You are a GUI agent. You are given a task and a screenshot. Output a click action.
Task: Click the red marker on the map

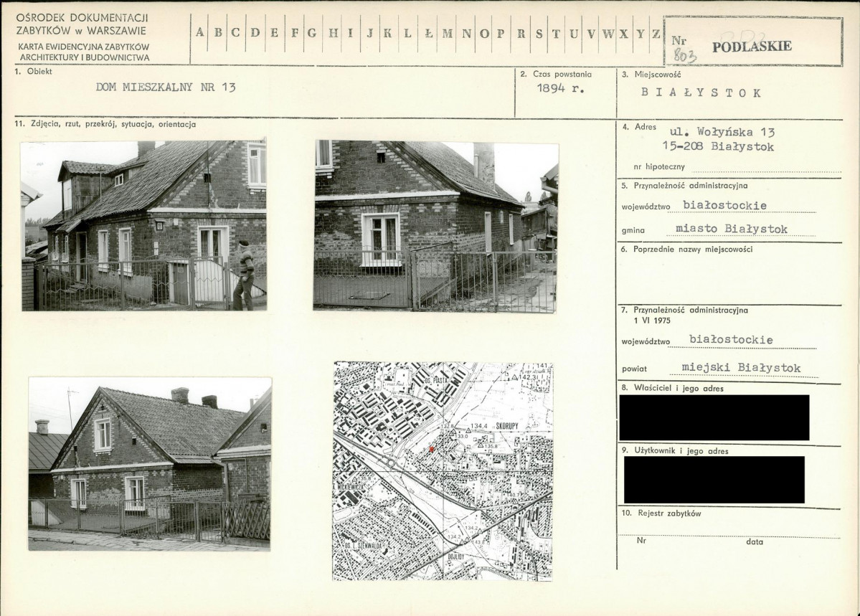[x=431, y=449]
